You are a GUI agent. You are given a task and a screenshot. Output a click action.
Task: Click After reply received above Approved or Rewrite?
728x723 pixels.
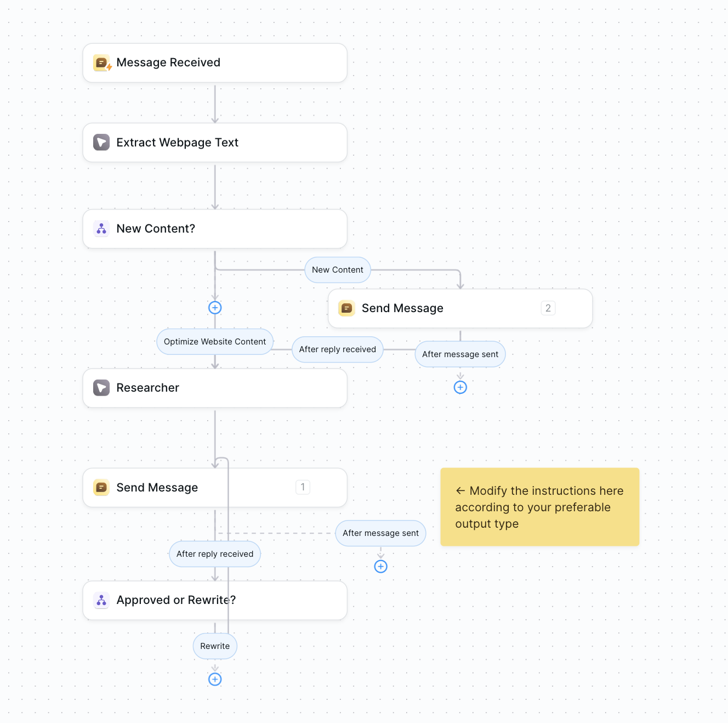(x=215, y=553)
